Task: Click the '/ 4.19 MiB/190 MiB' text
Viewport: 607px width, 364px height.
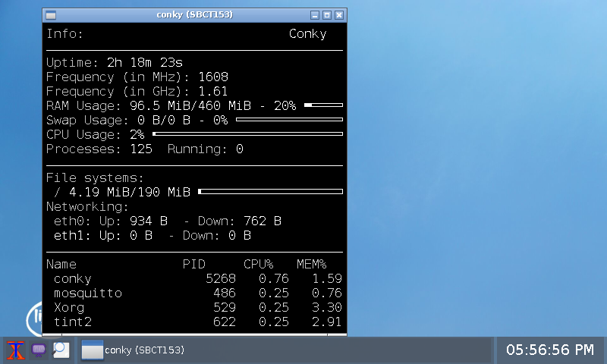Action: tap(122, 193)
